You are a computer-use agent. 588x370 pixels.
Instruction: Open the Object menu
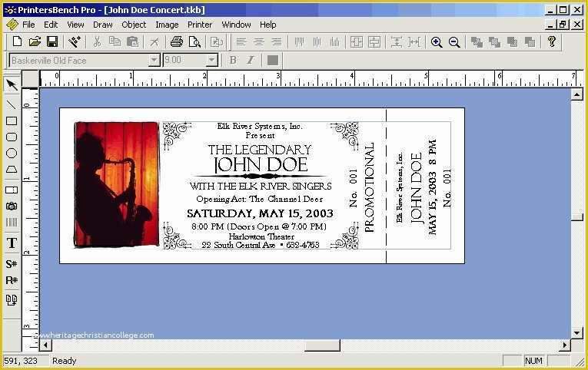pos(134,25)
